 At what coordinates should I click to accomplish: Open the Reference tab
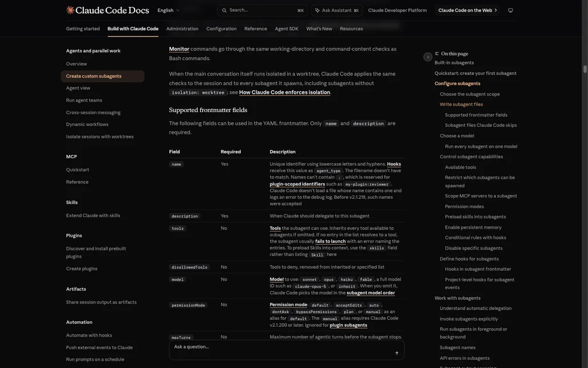[x=256, y=29]
